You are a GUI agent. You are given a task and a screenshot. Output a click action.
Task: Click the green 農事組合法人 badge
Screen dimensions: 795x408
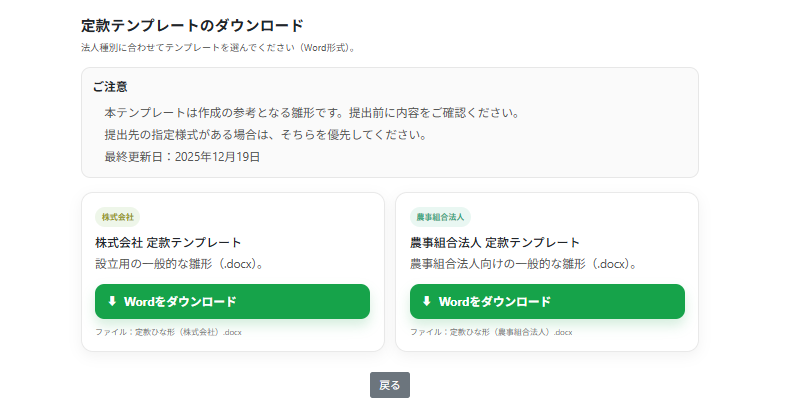click(440, 216)
